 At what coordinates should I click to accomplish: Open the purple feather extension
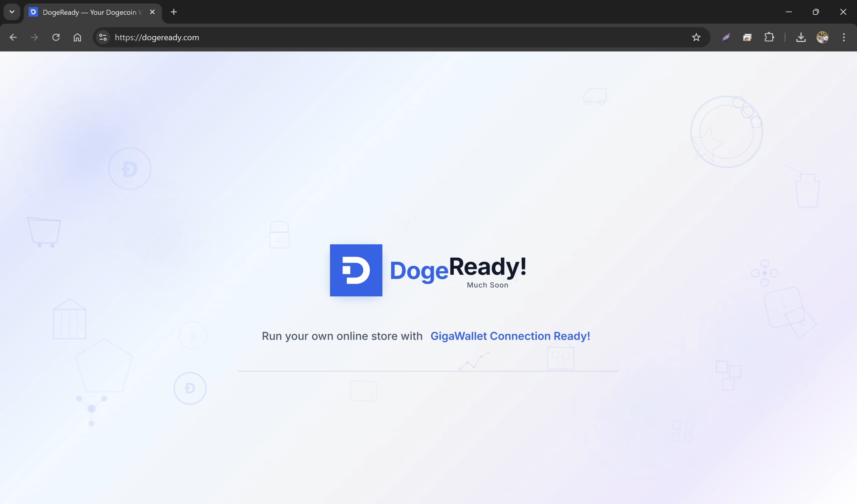[x=726, y=37]
